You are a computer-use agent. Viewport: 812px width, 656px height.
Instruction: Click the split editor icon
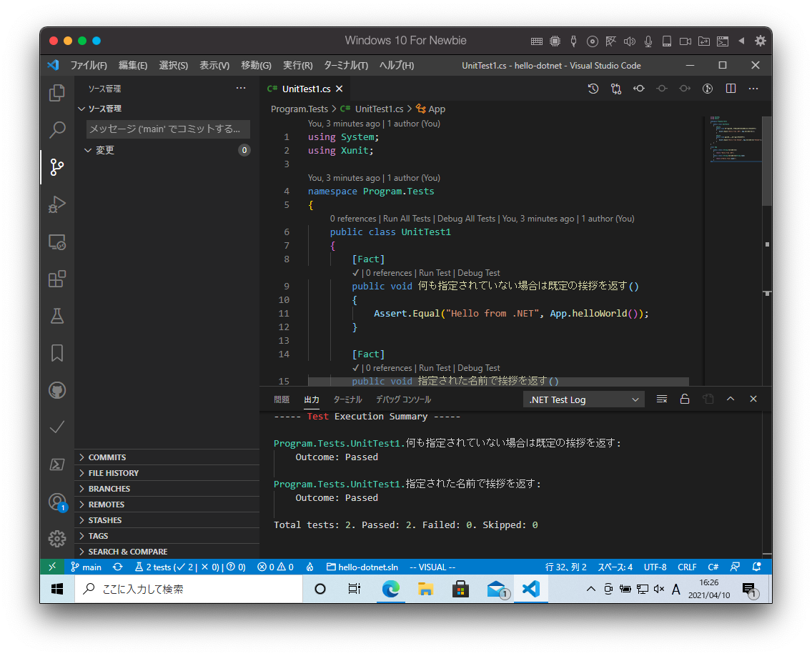[731, 89]
